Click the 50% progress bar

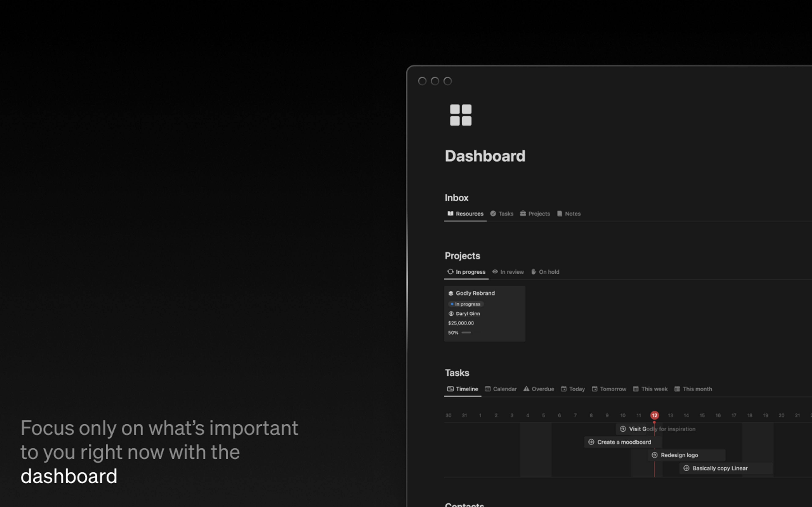point(466,333)
